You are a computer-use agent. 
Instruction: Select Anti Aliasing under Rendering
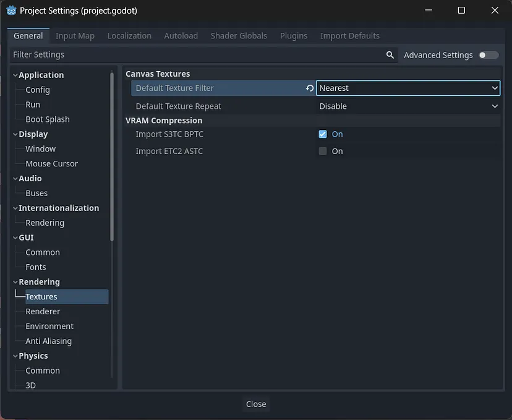tap(48, 341)
